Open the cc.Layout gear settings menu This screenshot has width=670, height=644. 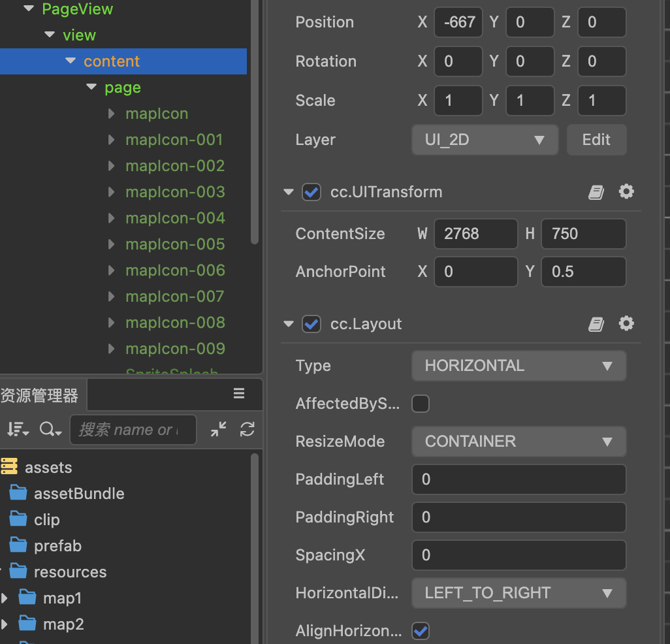pos(626,324)
